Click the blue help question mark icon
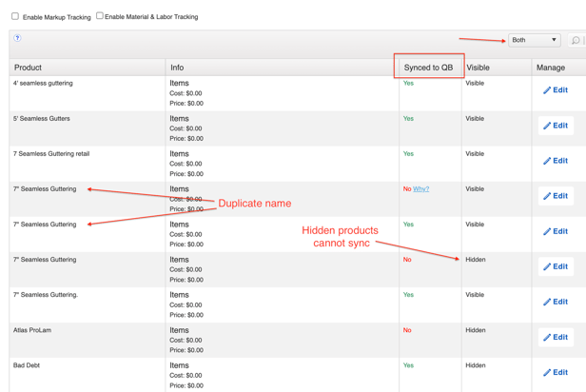This screenshot has height=392, width=586. tap(17, 38)
